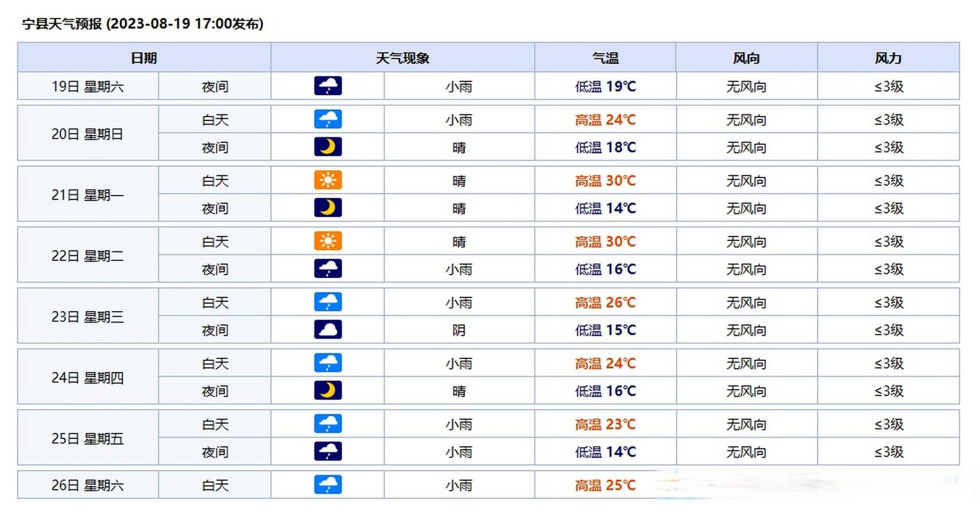Select the 气温 column header
Image resolution: width=980 pixels, height=513 pixels.
point(605,58)
